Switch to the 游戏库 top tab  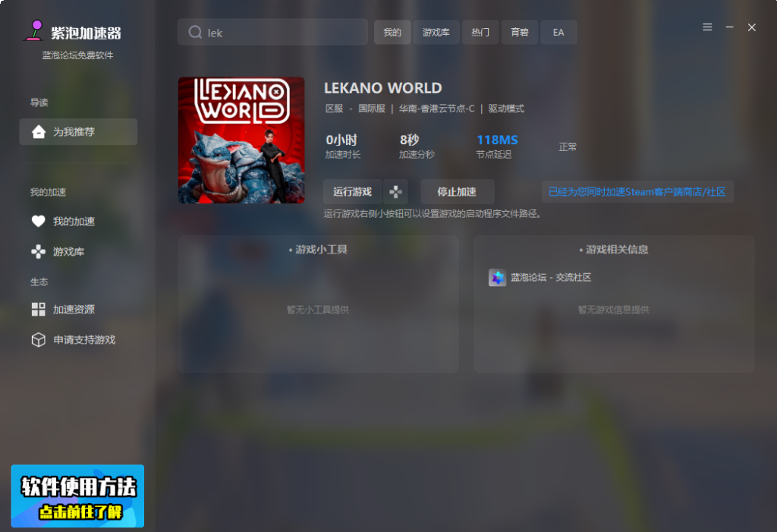[436, 32]
